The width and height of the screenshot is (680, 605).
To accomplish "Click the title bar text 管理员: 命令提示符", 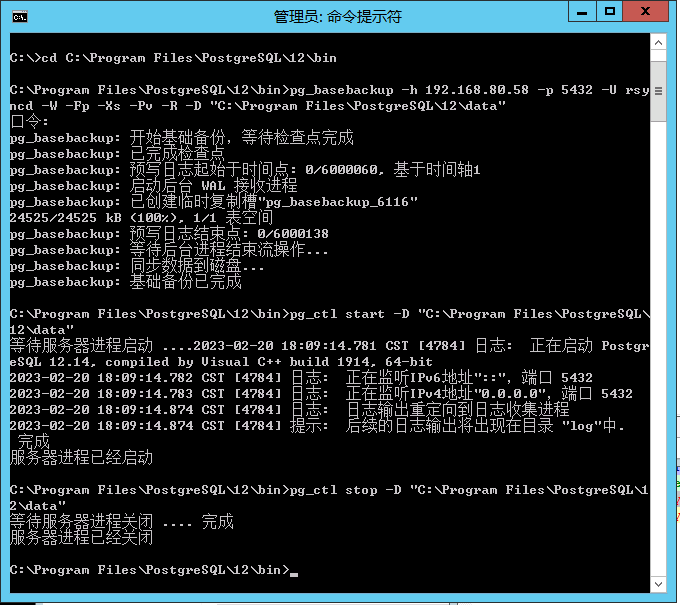I will click(336, 16).
